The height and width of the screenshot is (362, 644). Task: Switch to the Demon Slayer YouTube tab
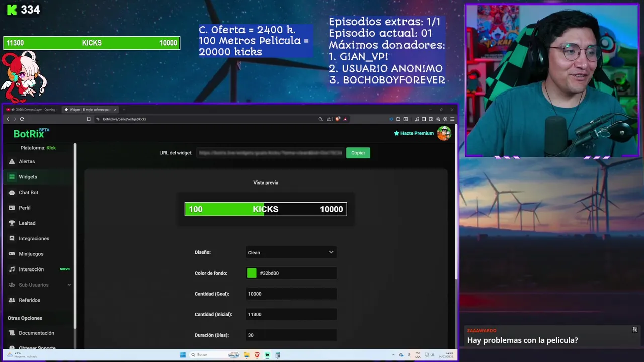(x=32, y=109)
